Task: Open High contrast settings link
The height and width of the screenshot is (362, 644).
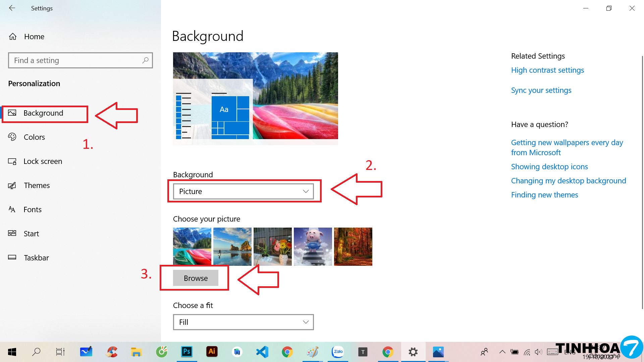Action: tap(547, 70)
